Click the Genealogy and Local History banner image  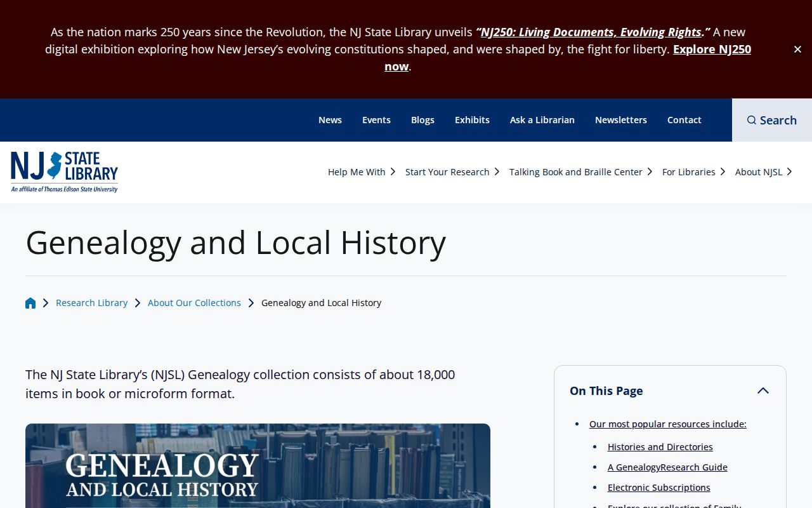258,465
